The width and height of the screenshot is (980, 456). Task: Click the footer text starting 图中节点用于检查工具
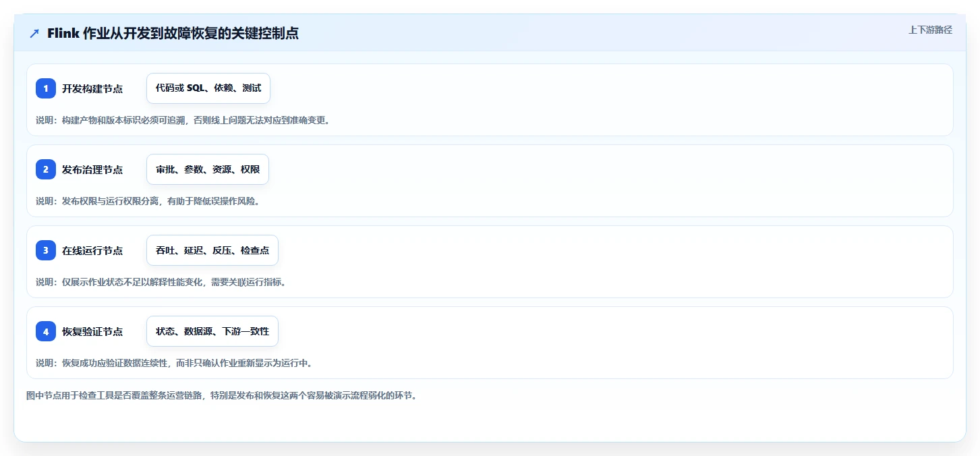222,395
